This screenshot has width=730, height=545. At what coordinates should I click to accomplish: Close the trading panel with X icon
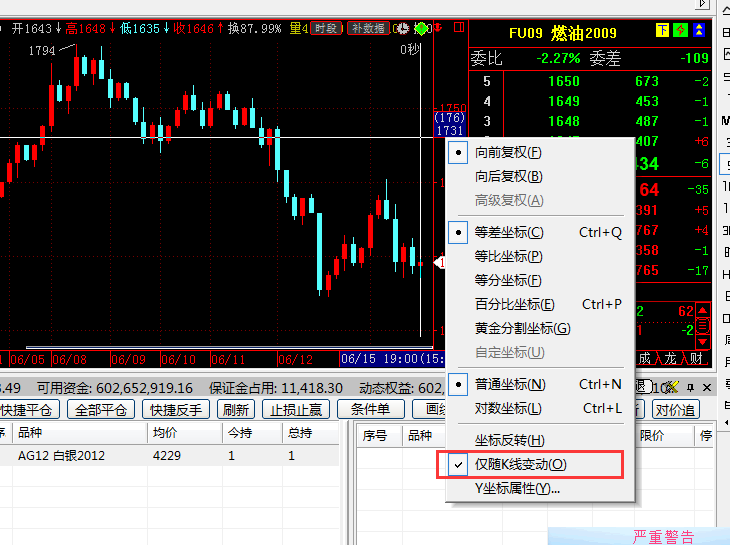tap(707, 387)
